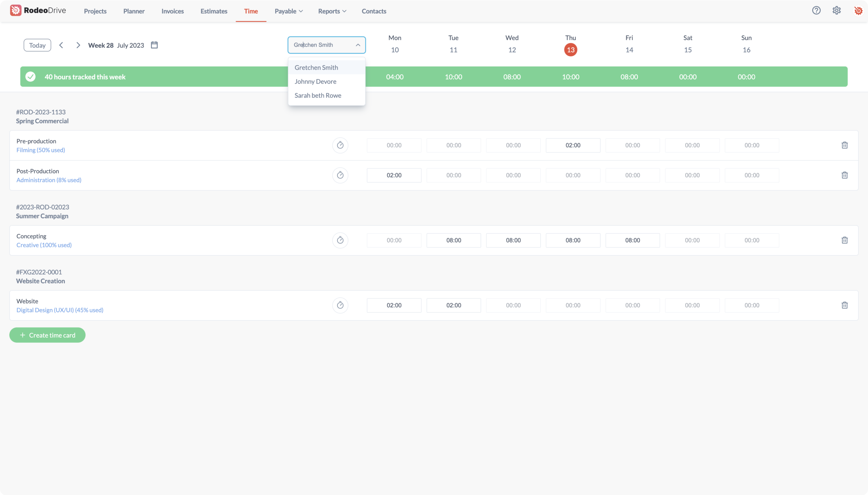Open the calendar date picker icon
Screen dimensions: 868x495
point(154,45)
